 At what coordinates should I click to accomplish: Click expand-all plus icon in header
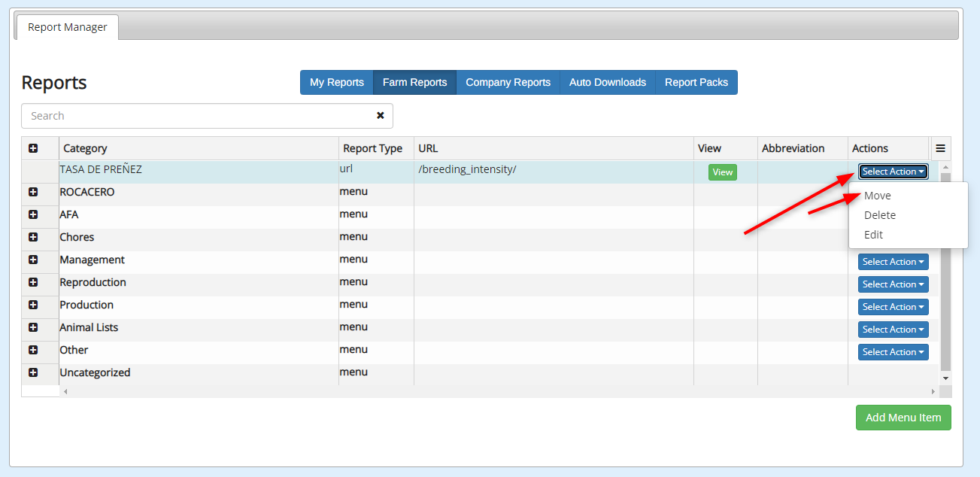coord(33,148)
